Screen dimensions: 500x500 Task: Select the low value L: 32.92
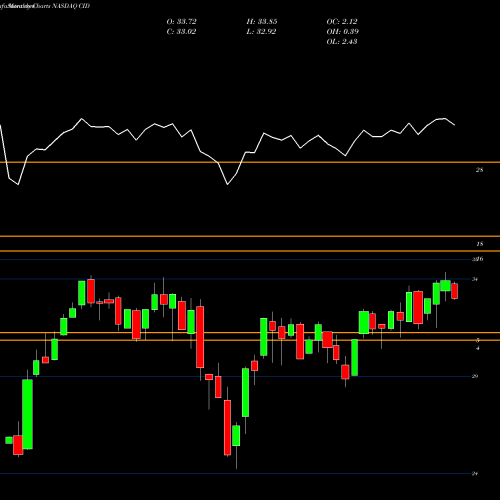tap(261, 32)
